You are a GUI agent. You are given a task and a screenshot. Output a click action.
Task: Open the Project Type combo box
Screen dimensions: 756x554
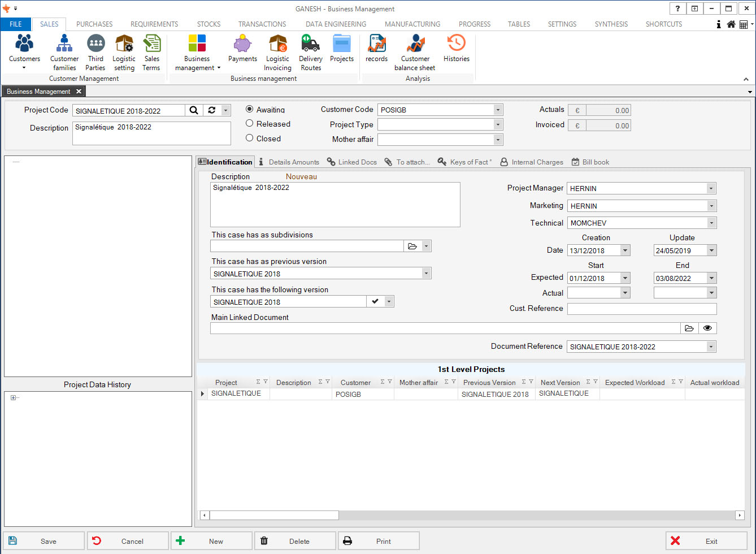[x=497, y=125]
